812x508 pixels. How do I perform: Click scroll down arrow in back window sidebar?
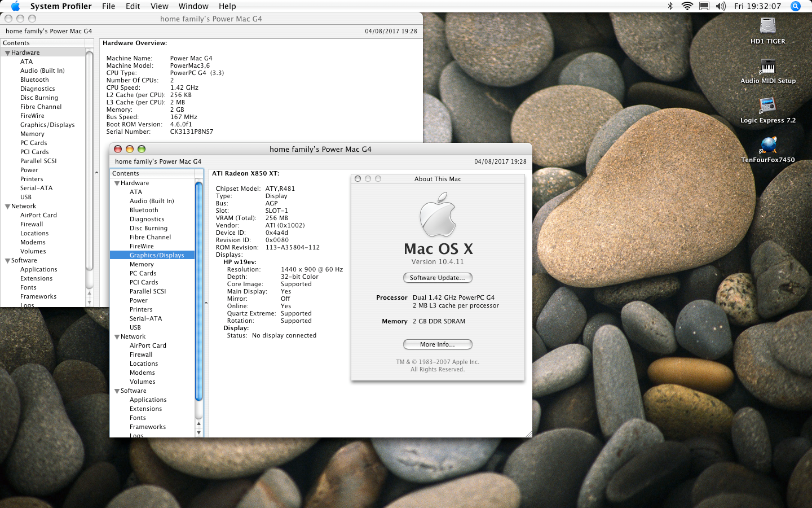(x=89, y=303)
